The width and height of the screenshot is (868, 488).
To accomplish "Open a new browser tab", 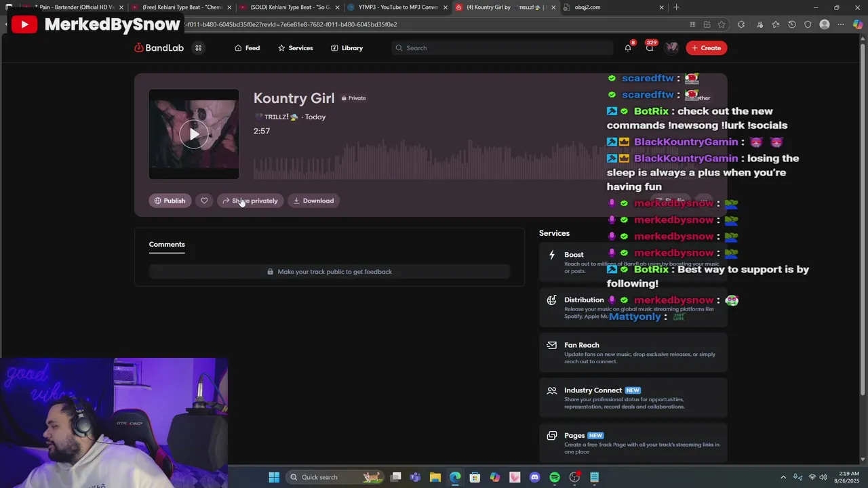I will coord(676,7).
